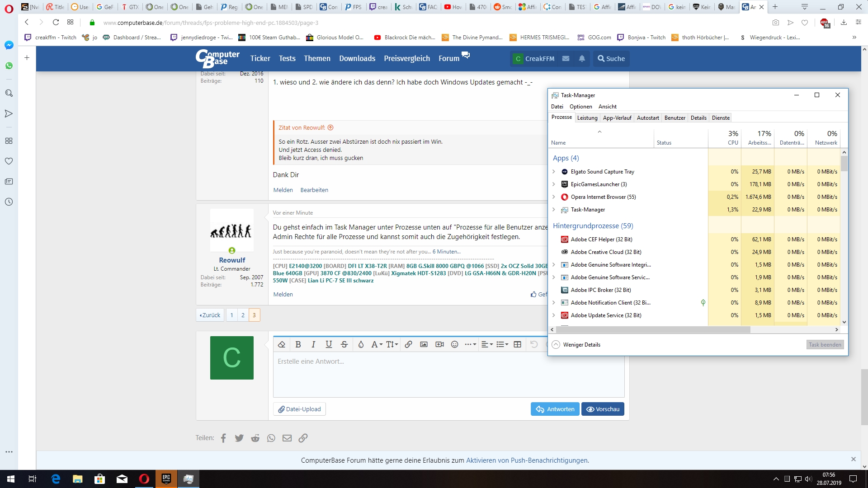The height and width of the screenshot is (488, 868).
Task: Click Antworten button to post reply
Action: pyautogui.click(x=555, y=409)
